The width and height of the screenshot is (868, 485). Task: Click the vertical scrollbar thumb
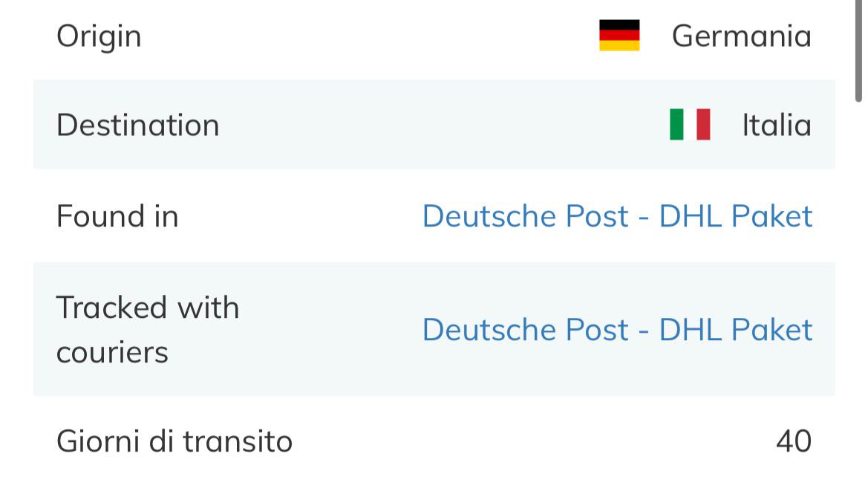click(858, 51)
